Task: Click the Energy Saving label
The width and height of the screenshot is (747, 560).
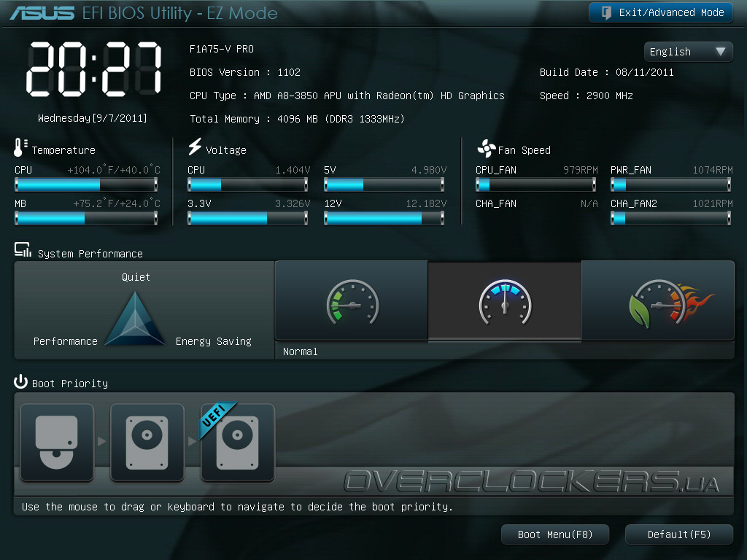Action: tap(214, 341)
